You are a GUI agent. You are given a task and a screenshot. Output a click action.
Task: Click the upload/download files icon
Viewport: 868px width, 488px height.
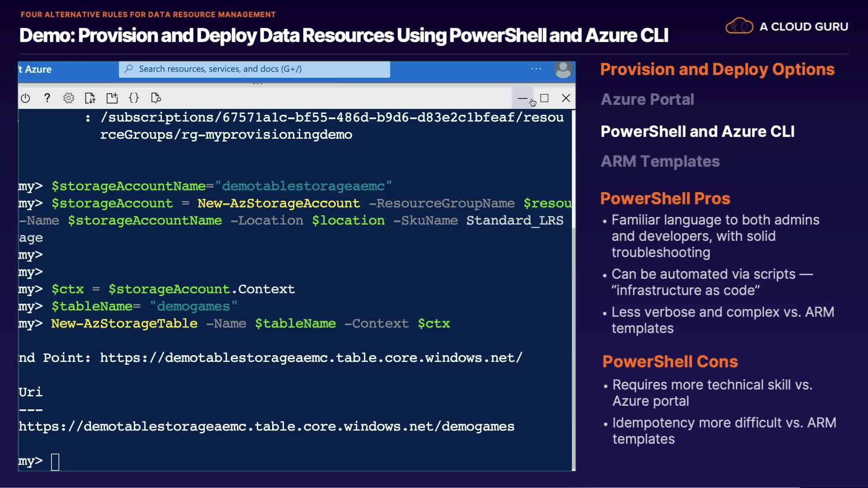pyautogui.click(x=90, y=98)
